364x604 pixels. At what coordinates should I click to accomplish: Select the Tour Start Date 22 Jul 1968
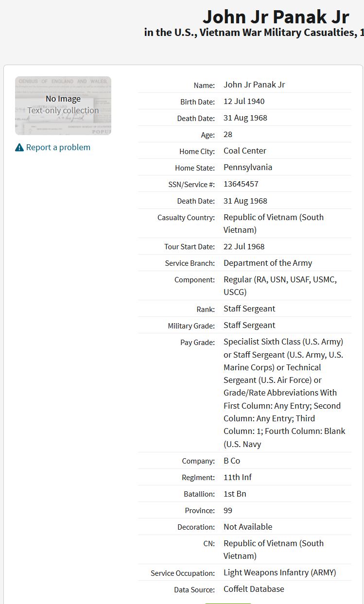244,246
